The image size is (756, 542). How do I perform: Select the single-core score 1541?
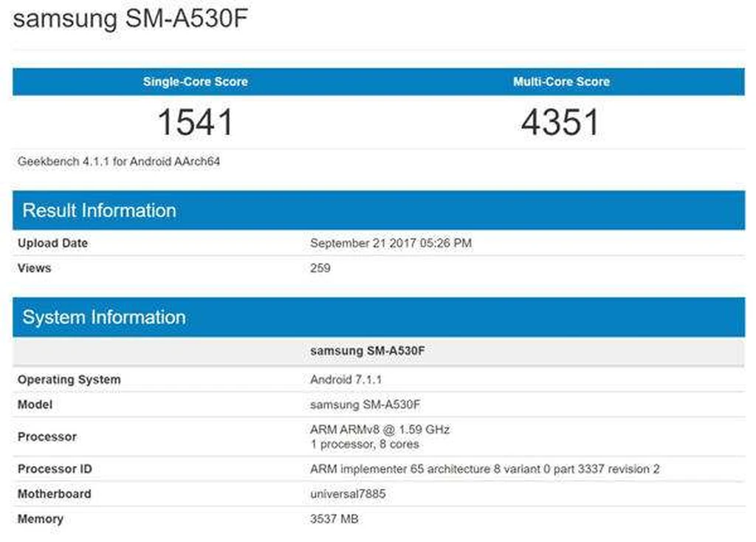click(196, 122)
